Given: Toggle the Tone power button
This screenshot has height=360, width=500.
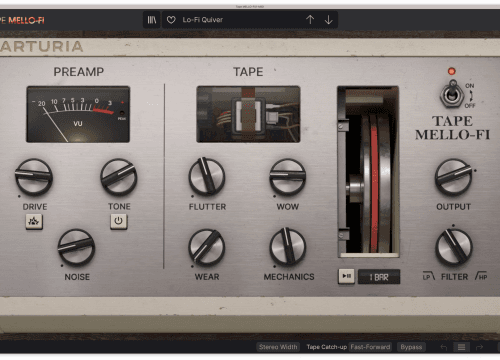Looking at the screenshot, I should tap(119, 221).
